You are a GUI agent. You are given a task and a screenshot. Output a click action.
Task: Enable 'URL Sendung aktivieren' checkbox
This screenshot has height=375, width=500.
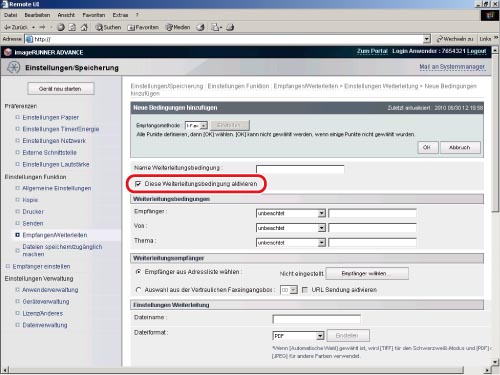[305, 290]
